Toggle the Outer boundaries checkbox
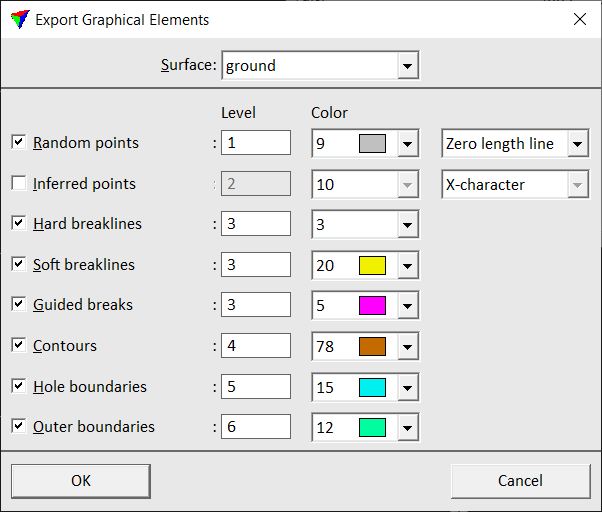This screenshot has width=602, height=512. pyautogui.click(x=18, y=426)
